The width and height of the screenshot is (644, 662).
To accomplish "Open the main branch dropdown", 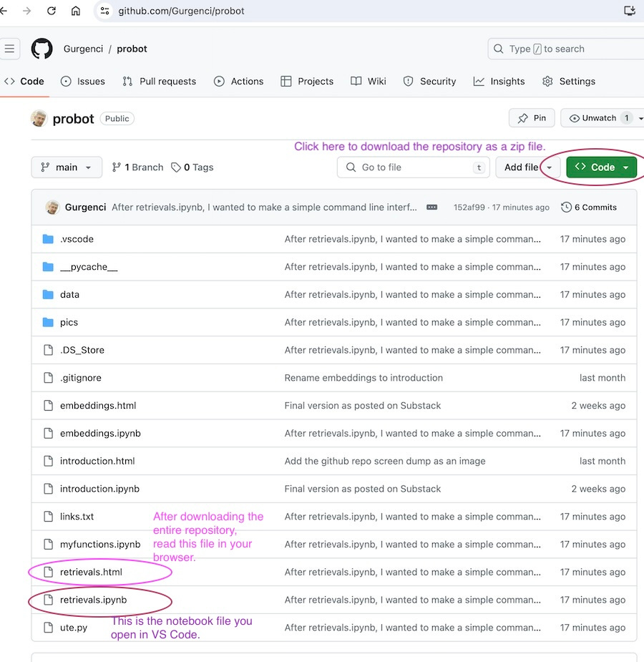I will click(x=67, y=167).
